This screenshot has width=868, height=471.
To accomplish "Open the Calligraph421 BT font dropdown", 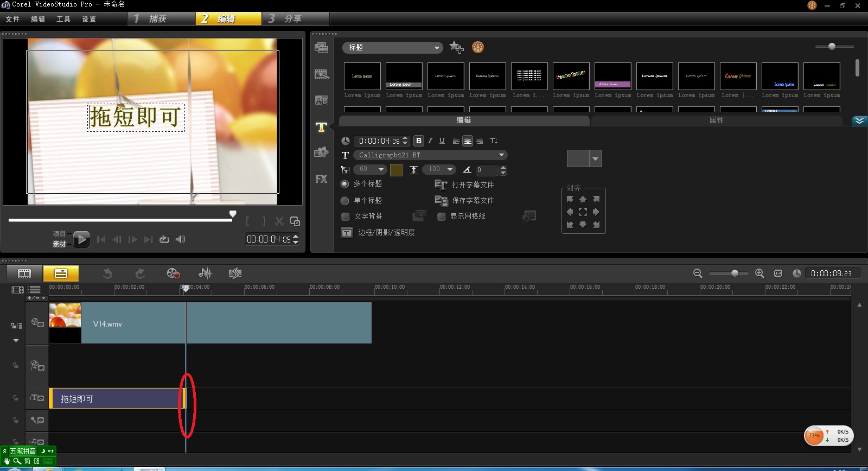I will [431, 155].
